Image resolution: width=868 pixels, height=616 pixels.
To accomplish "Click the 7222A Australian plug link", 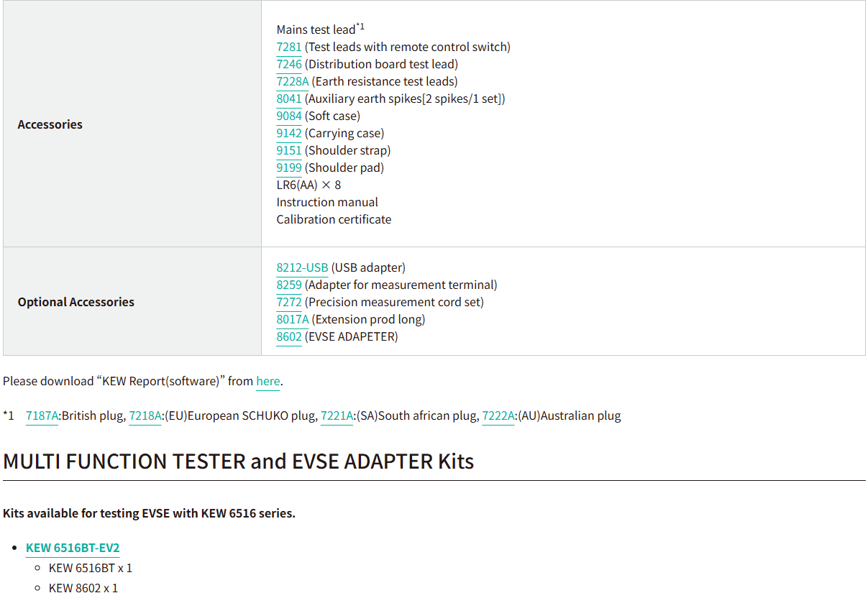I will tap(498, 416).
